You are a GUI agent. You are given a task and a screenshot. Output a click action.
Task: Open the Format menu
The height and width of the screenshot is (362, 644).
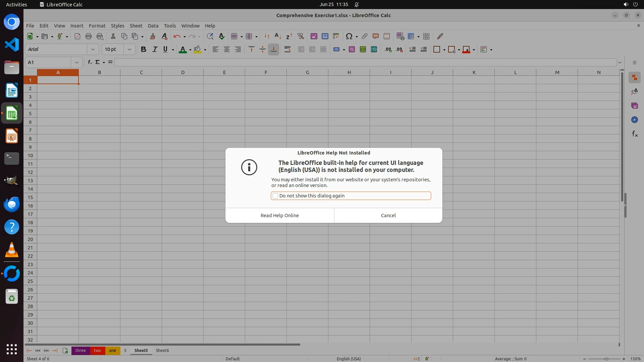pos(97,26)
